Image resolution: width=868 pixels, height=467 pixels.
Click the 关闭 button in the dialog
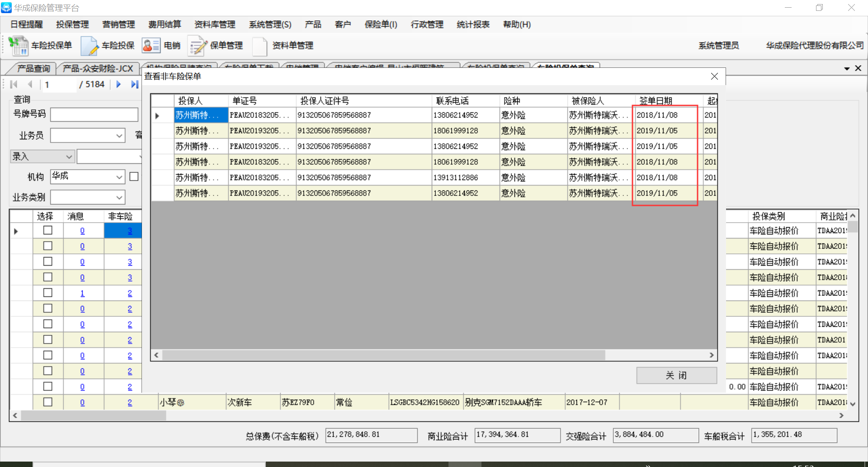tap(676, 376)
